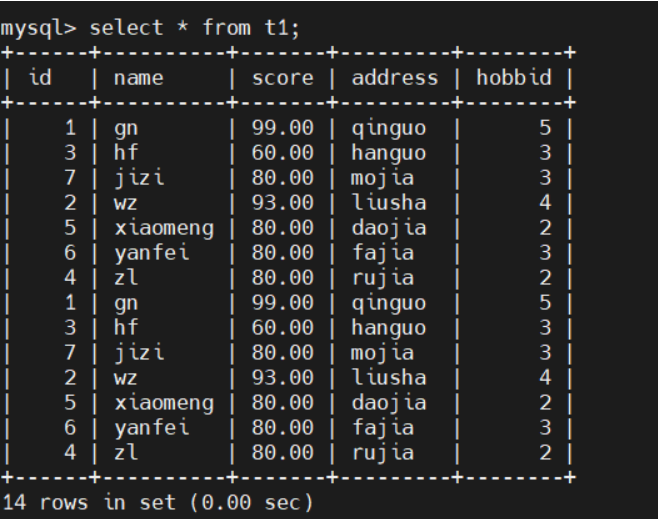Screen dimensions: 658x519
Task: Click the last 'rujia' address in table
Action: tap(383, 452)
